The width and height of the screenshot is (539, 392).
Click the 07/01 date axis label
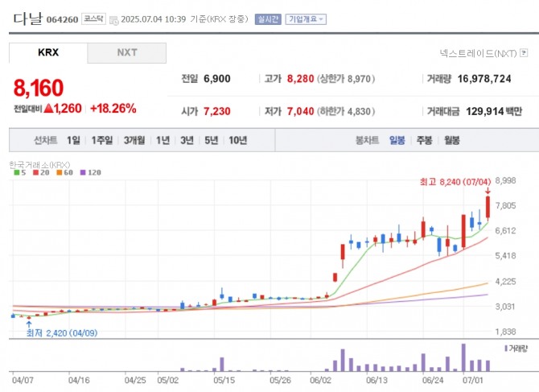point(473,380)
